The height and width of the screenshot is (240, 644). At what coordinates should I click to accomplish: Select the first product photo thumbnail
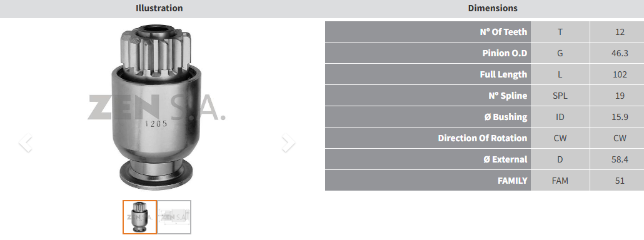[139, 217]
